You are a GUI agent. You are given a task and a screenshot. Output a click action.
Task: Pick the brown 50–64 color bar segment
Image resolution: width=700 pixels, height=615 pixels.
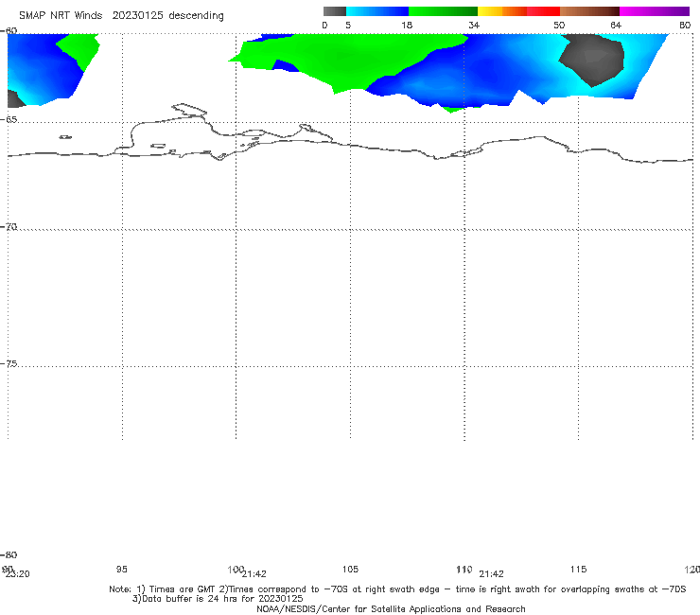[589, 11]
